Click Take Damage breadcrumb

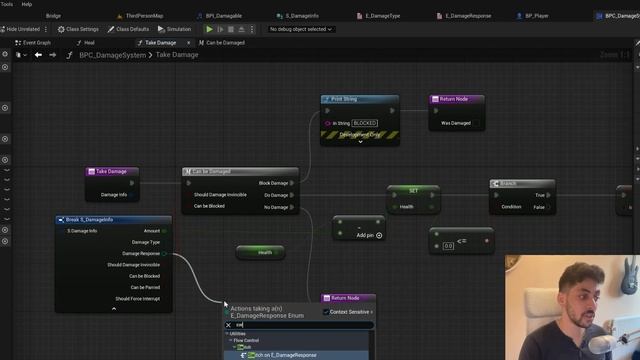pyautogui.click(x=177, y=55)
